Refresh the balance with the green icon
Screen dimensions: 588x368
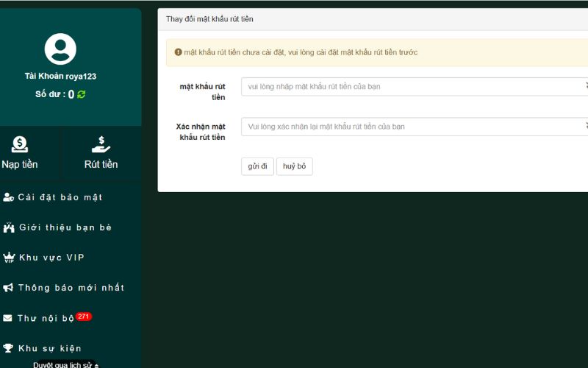82,94
